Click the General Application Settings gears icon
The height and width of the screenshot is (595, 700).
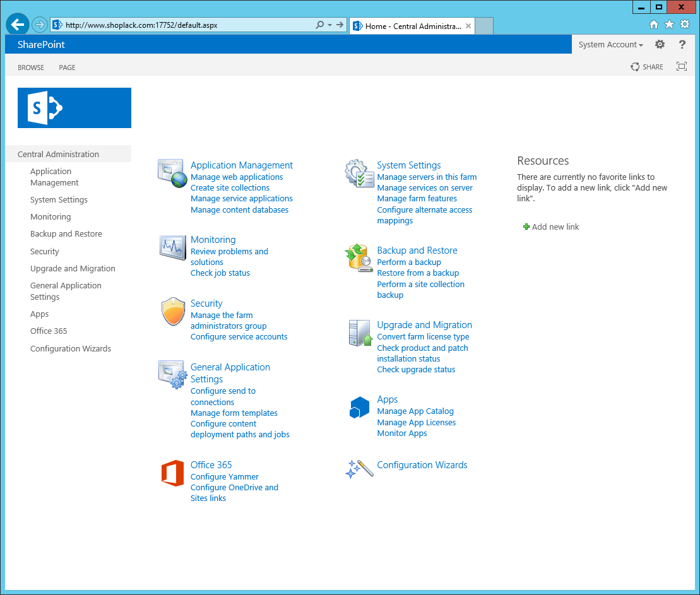[x=172, y=375]
